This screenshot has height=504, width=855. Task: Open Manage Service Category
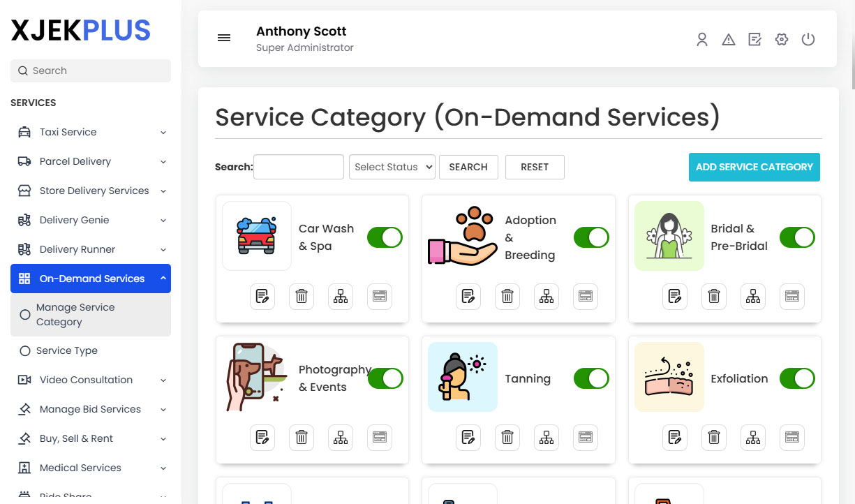(74, 314)
